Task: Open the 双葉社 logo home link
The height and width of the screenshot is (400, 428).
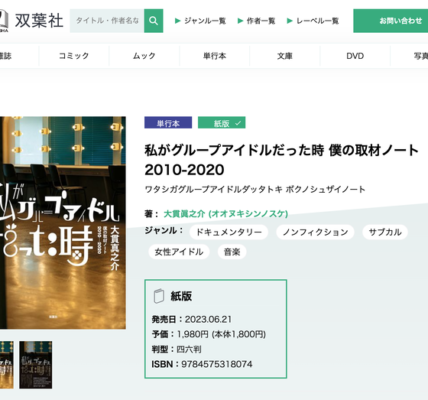Action: point(32,21)
